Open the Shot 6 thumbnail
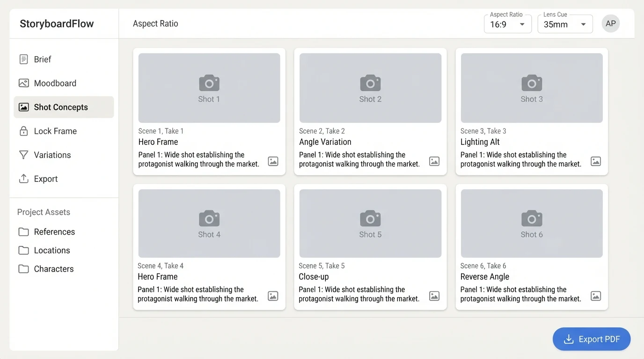 [532, 223]
